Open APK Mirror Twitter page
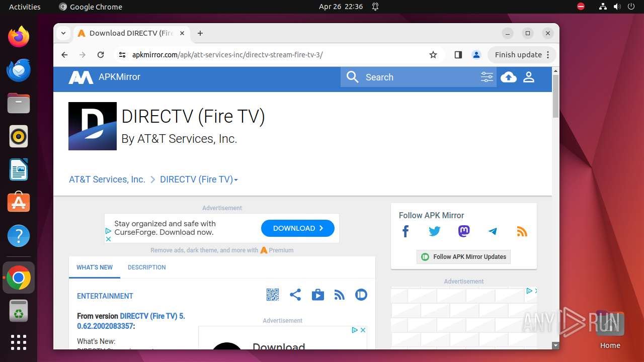Image resolution: width=644 pixels, height=362 pixels. (x=435, y=231)
